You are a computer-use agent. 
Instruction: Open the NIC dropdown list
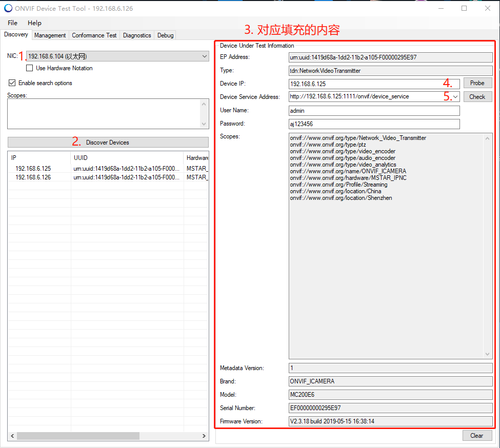[205, 56]
